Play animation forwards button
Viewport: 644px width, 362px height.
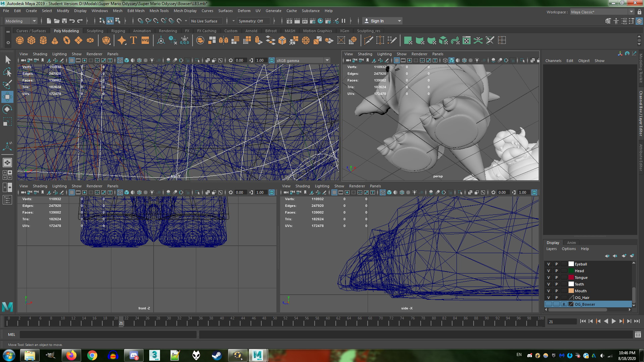tap(613, 321)
